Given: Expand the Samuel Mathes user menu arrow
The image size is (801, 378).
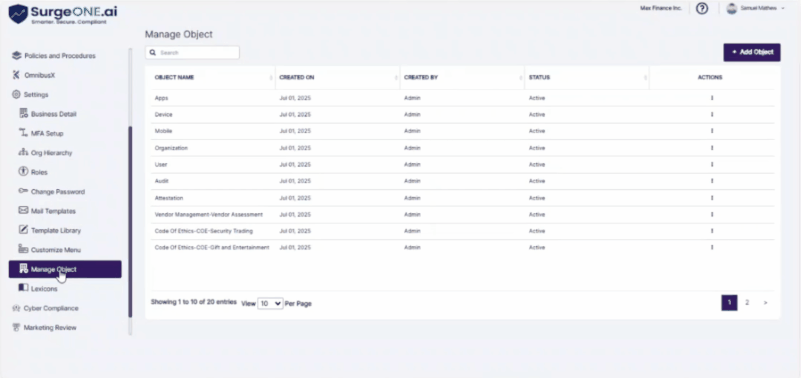Looking at the screenshot, I should [x=783, y=9].
